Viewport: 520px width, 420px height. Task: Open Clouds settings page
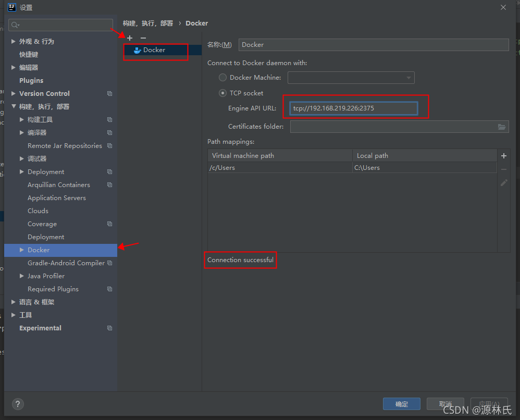click(x=38, y=211)
